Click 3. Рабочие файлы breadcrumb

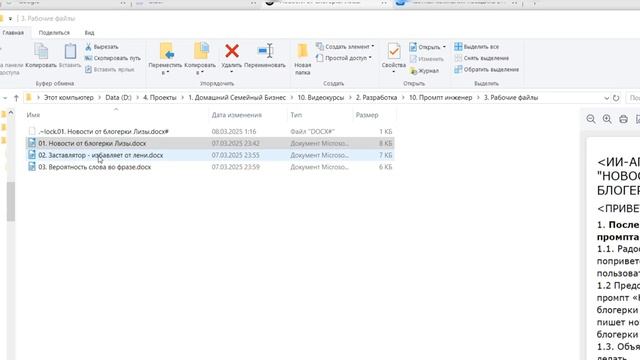(x=511, y=98)
